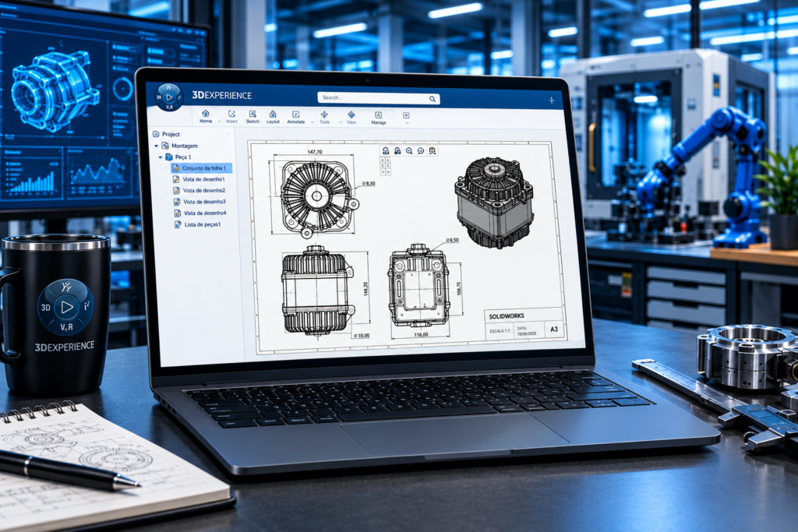Click the Peça 1 part icon
Image resolution: width=798 pixels, height=532 pixels.
point(169,157)
